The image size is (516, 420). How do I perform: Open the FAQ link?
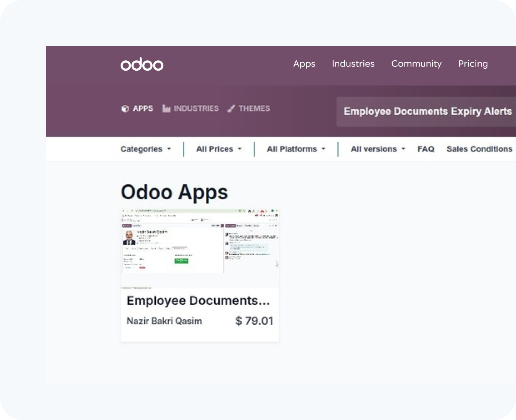point(426,149)
